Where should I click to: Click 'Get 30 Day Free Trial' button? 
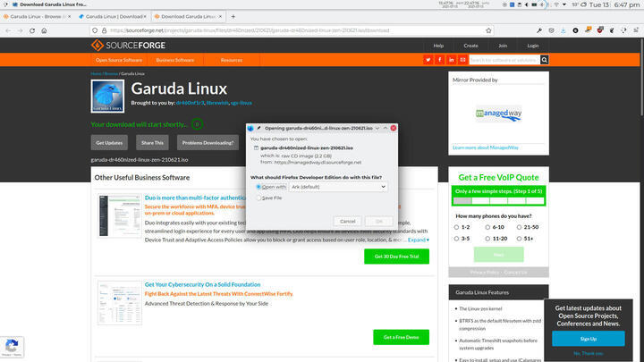(x=396, y=257)
